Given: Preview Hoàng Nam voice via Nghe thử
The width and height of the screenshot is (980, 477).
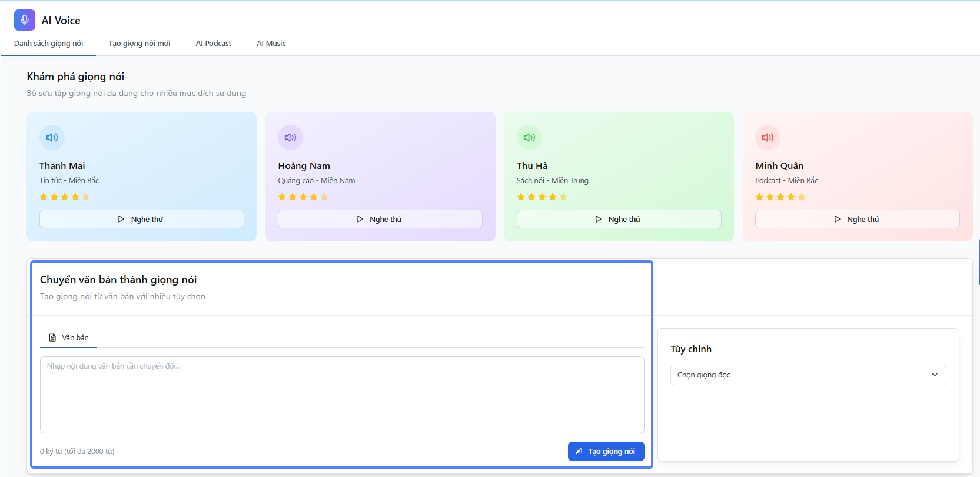Looking at the screenshot, I should coord(380,219).
